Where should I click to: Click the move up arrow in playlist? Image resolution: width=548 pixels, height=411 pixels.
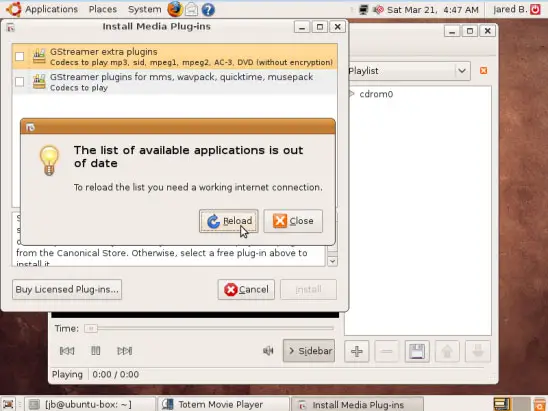point(447,351)
